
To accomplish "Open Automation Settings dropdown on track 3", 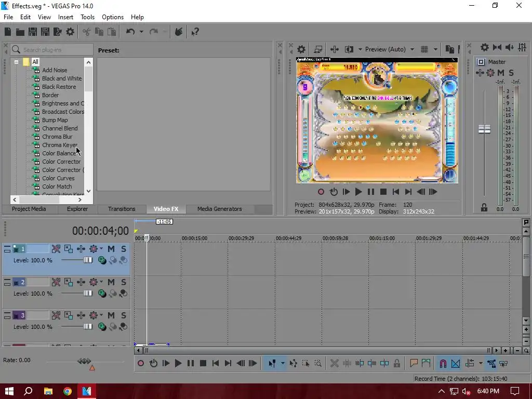I will point(101,315).
